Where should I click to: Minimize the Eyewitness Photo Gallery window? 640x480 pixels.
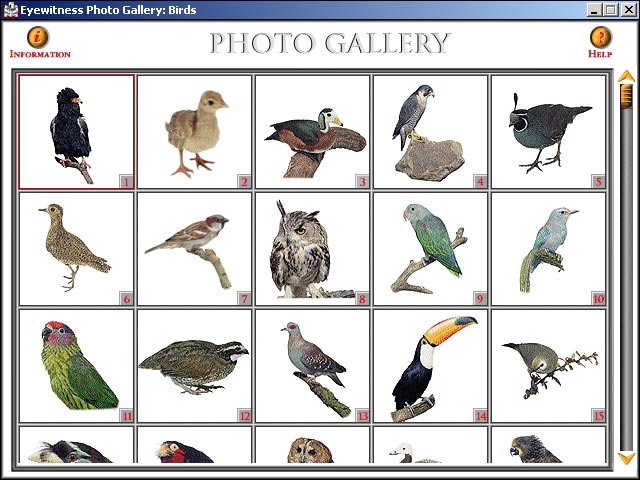point(594,10)
